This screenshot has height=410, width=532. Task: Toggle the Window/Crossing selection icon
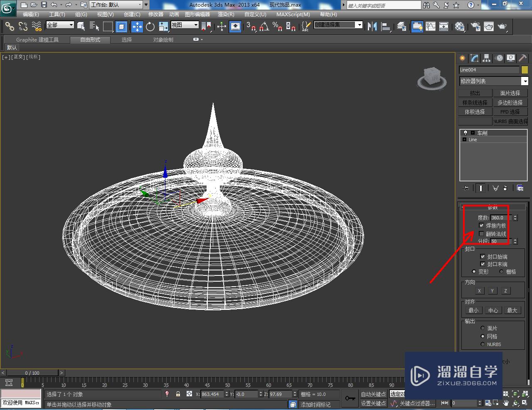121,27
